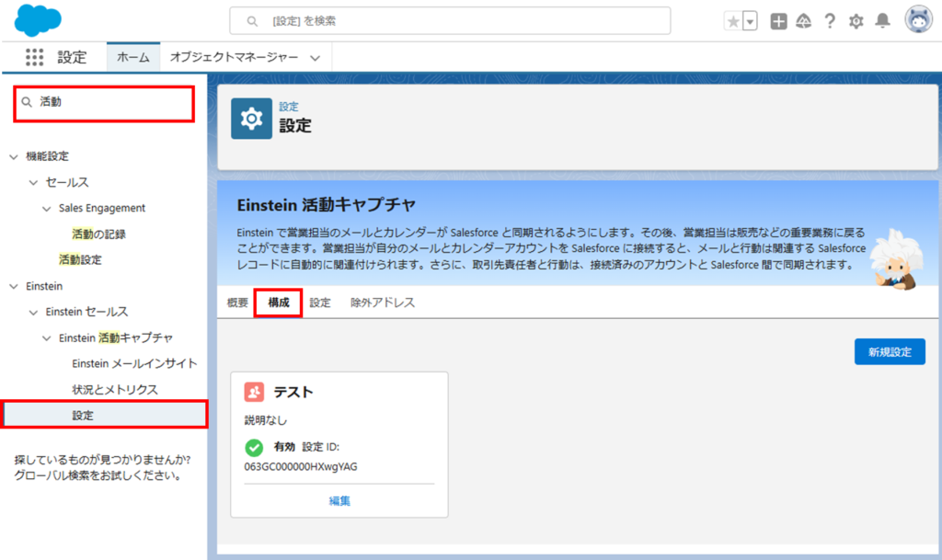Viewport: 942px width, 560px height.
Task: Click the configuration ID 063GC000000HXwgYAG
Action: (x=301, y=466)
